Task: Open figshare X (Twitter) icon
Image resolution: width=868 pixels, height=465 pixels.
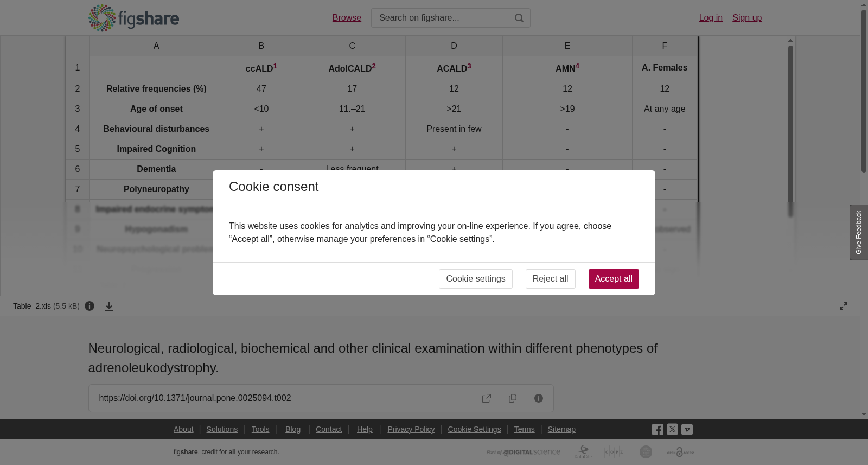Action: pos(672,429)
